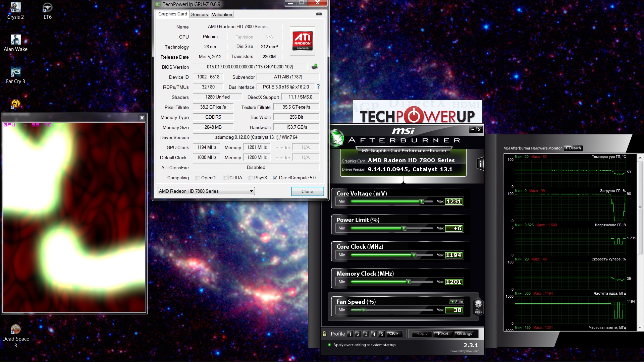Screen dimensions: 644x362
Task: Click the Afterburner information 'i' button
Action: pos(480,164)
